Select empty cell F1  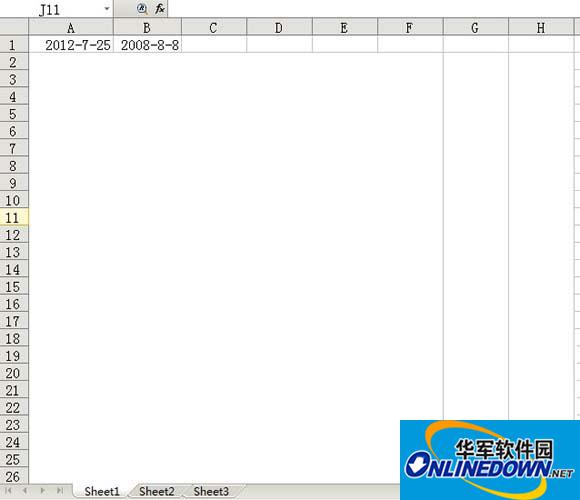tap(410, 45)
